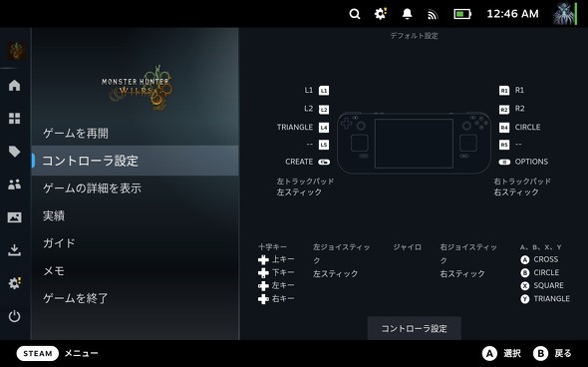Screen dimensions: 588x367
Task: Click the menu glyph beside OPTIONS
Action: [x=504, y=163]
